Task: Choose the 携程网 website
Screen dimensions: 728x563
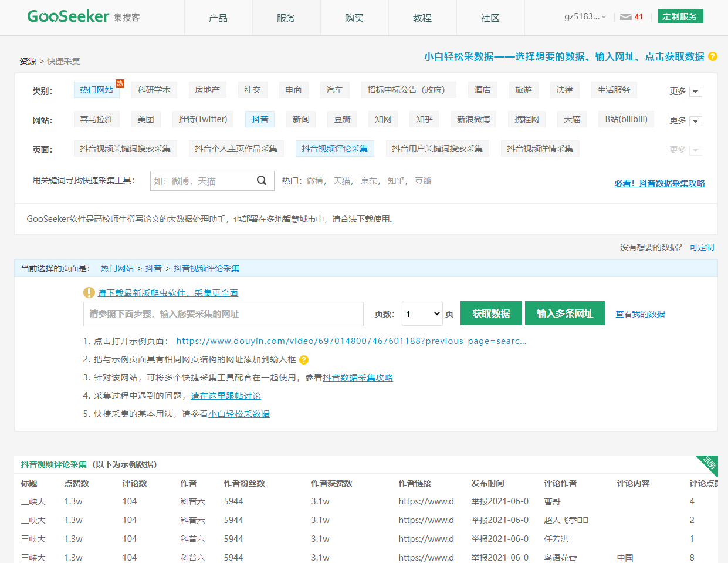Action: (x=527, y=119)
